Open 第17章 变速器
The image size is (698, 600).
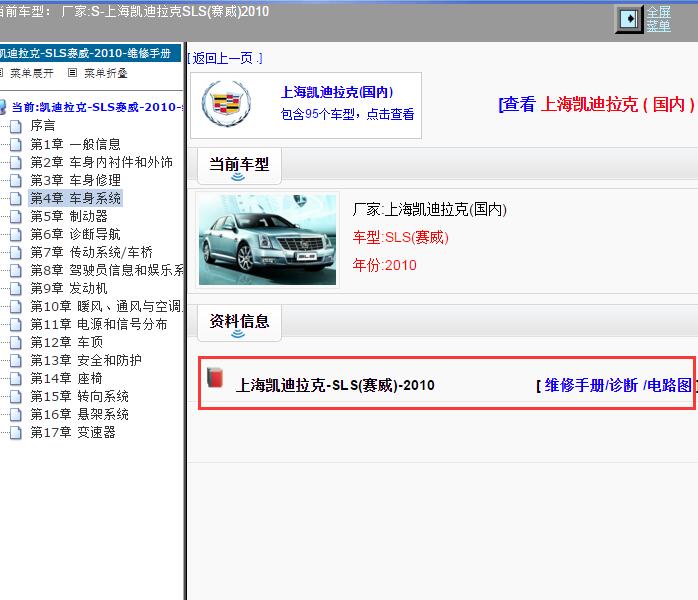click(73, 432)
